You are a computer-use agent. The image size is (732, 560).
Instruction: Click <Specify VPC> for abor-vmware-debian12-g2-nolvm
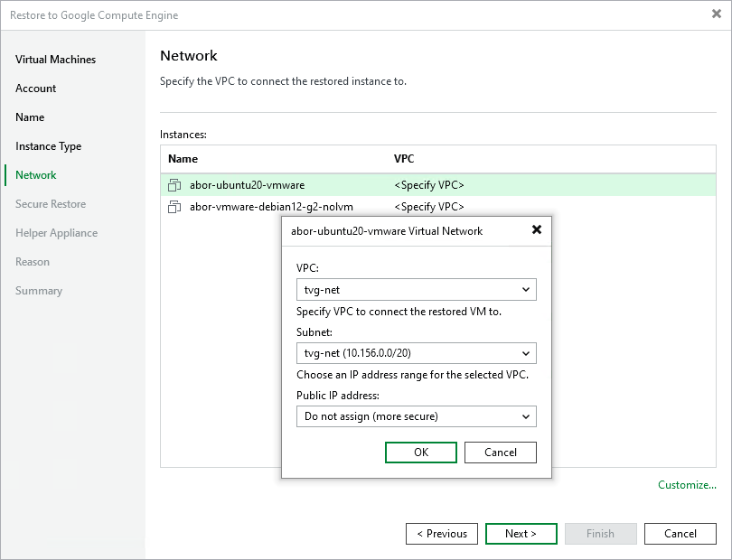click(x=429, y=207)
